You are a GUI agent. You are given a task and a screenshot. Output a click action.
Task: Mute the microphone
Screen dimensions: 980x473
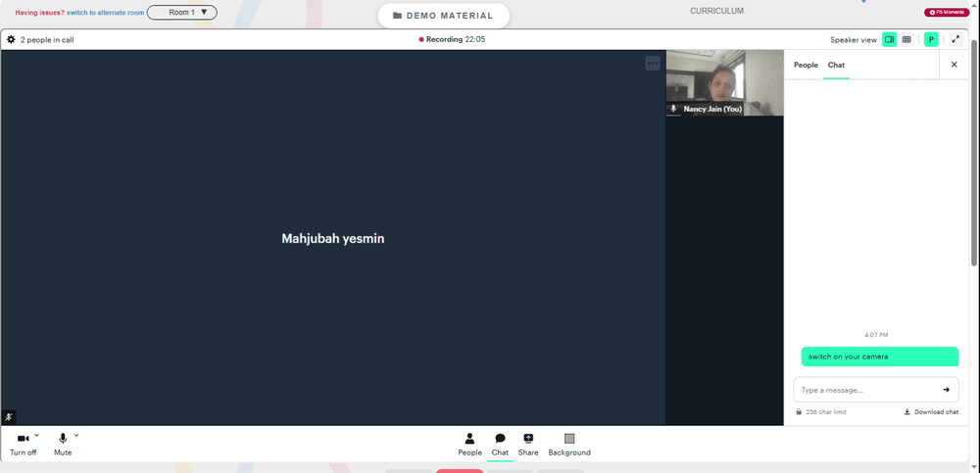(x=63, y=445)
